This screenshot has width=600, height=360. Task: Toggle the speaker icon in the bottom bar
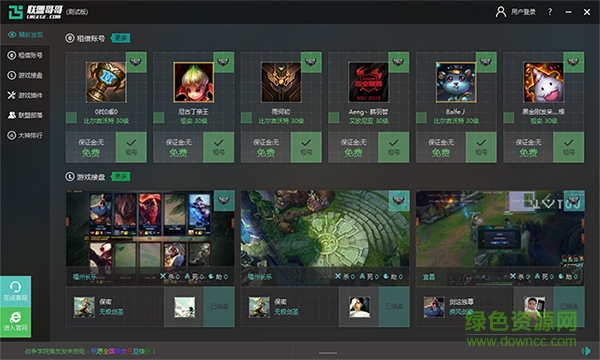(x=586, y=350)
